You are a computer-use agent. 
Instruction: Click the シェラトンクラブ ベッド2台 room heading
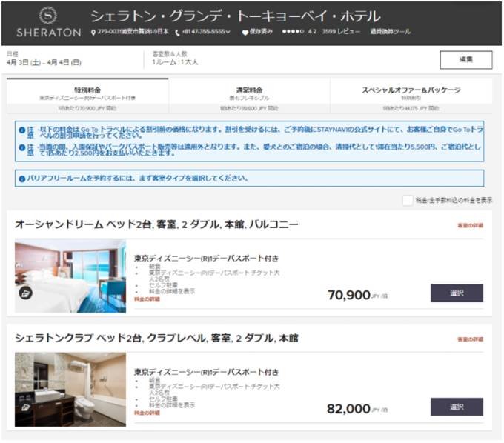click(x=156, y=338)
